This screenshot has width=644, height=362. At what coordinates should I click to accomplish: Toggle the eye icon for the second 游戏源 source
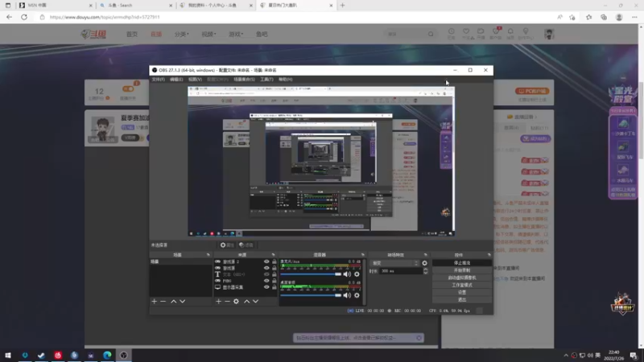coord(266,268)
